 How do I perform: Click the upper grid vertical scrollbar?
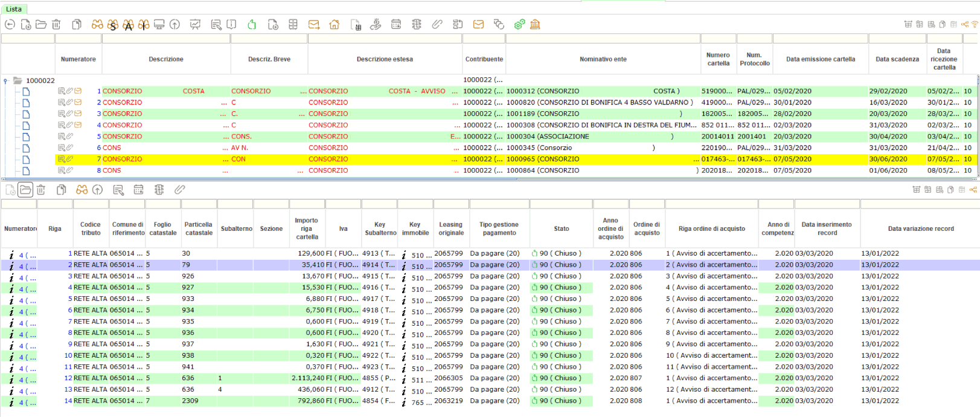tap(978, 126)
